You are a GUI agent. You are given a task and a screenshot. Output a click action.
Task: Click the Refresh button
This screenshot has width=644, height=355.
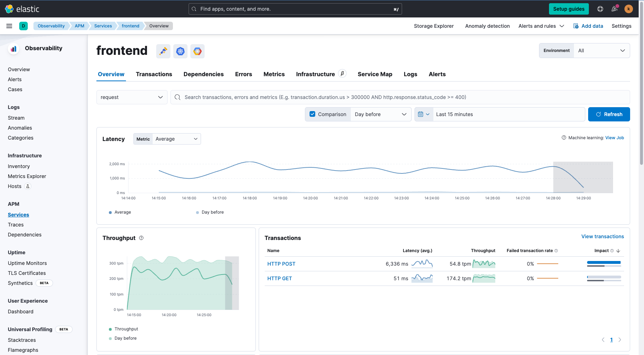coord(609,114)
